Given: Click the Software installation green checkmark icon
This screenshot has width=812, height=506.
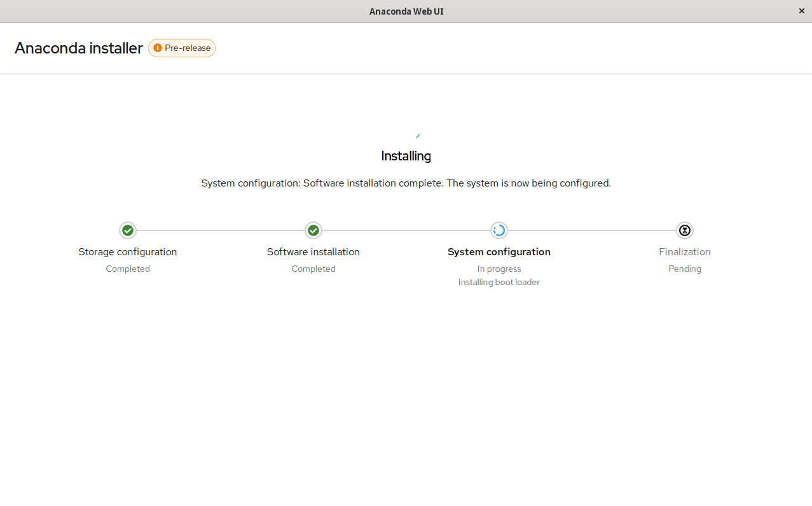Looking at the screenshot, I should (x=313, y=230).
